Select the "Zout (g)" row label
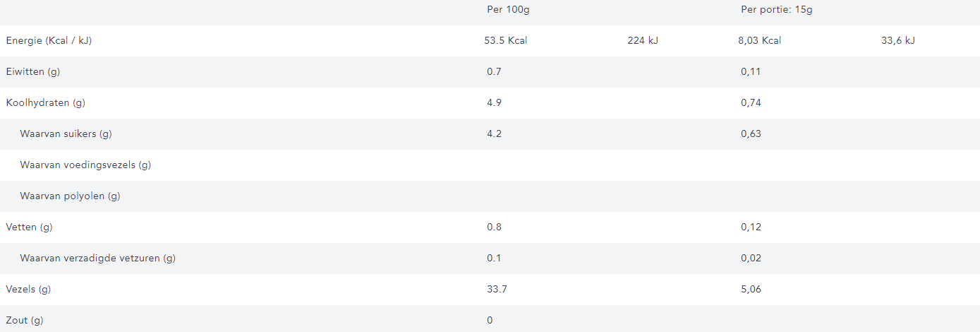This screenshot has height=332, width=980. (x=25, y=320)
